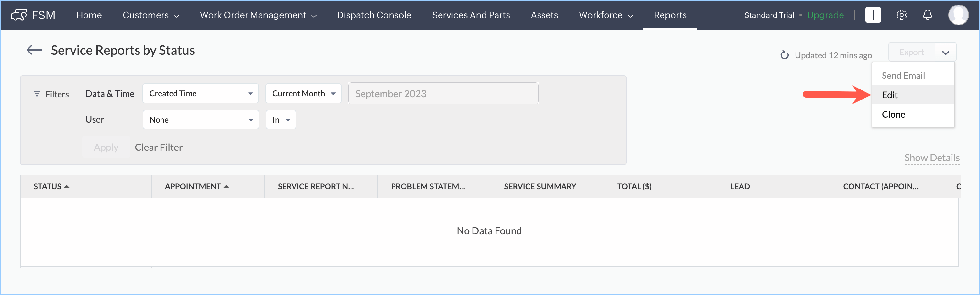Refresh the report with reload icon
The height and width of the screenshot is (295, 980).
coord(785,55)
